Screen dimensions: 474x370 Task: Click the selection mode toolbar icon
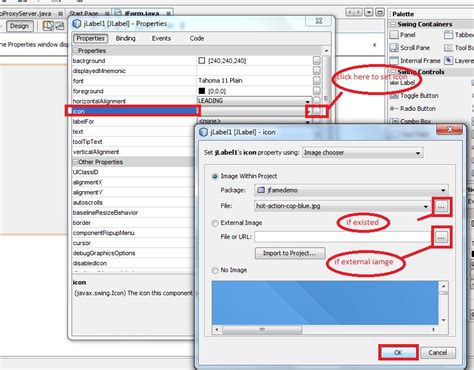point(48,26)
